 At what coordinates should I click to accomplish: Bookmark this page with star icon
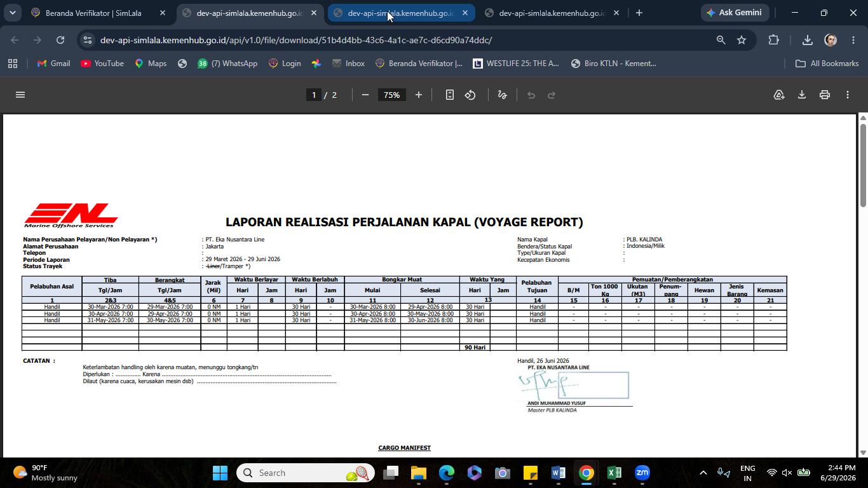click(x=742, y=40)
